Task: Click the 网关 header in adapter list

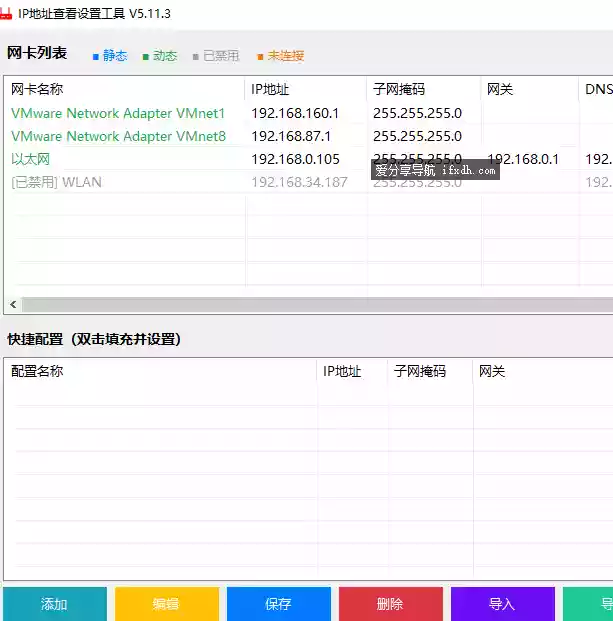Action: pos(530,89)
